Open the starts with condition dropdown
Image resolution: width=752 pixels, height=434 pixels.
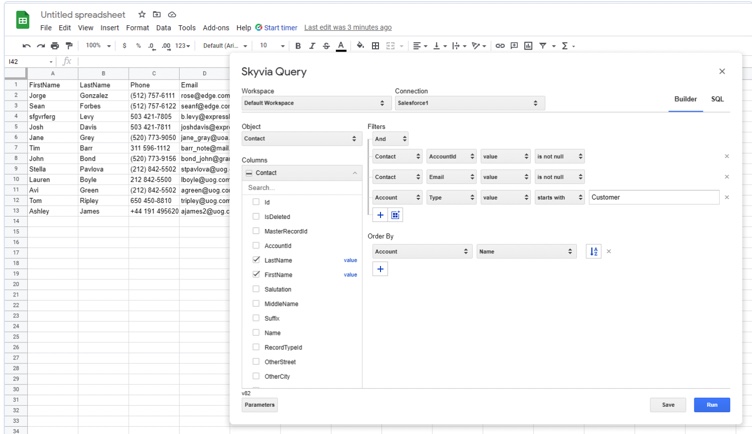[560, 197]
